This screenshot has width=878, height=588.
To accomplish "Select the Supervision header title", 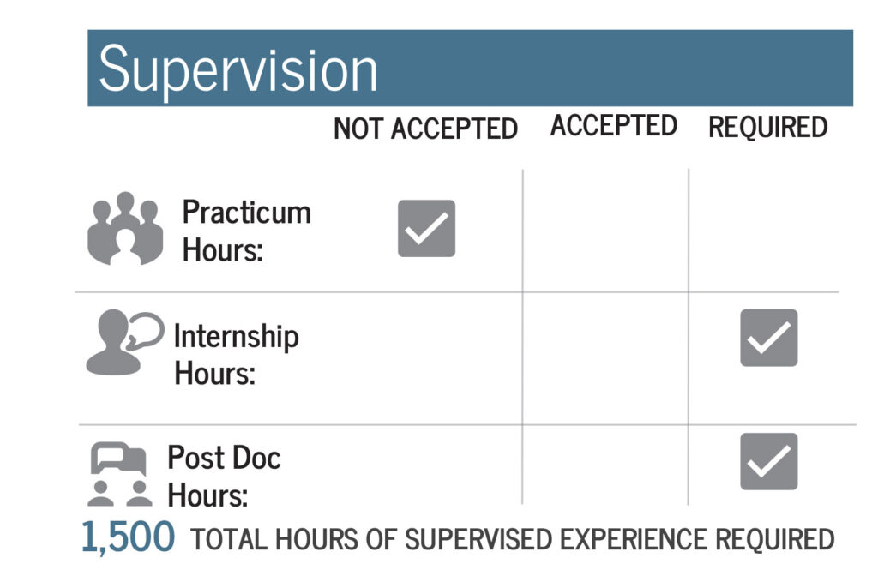I will click(238, 71).
